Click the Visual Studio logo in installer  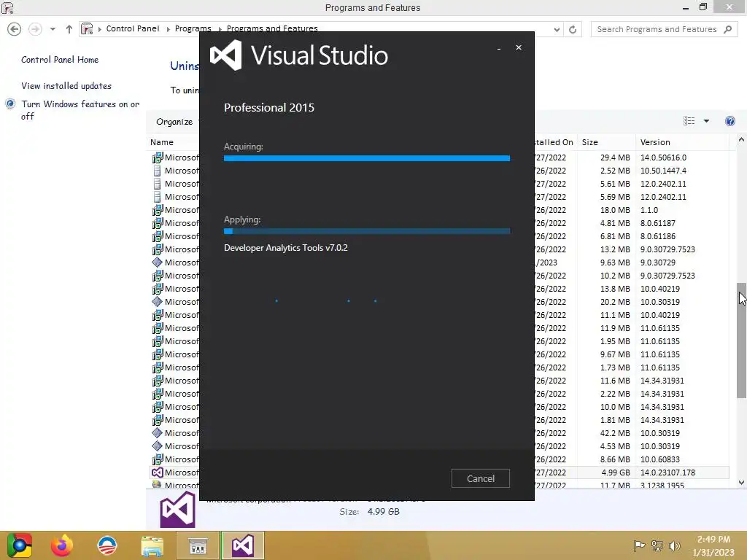click(x=226, y=55)
